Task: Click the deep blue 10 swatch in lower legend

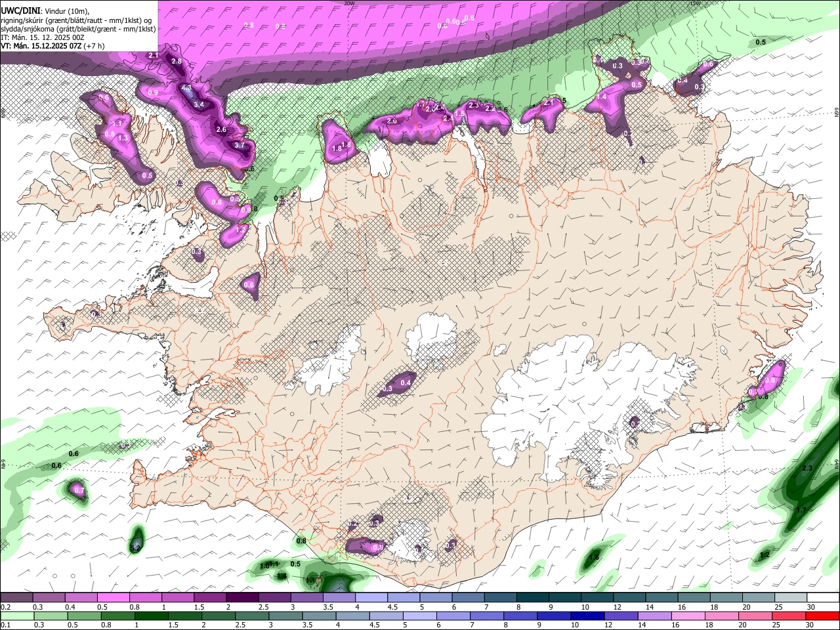Action: click(587, 616)
